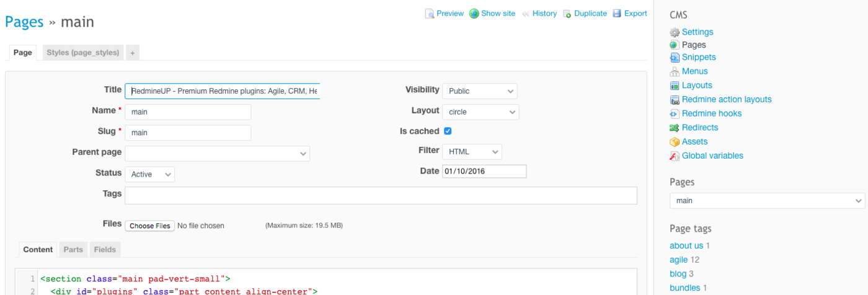Open the Layouts link
The width and height of the screenshot is (868, 295).
coord(697,86)
